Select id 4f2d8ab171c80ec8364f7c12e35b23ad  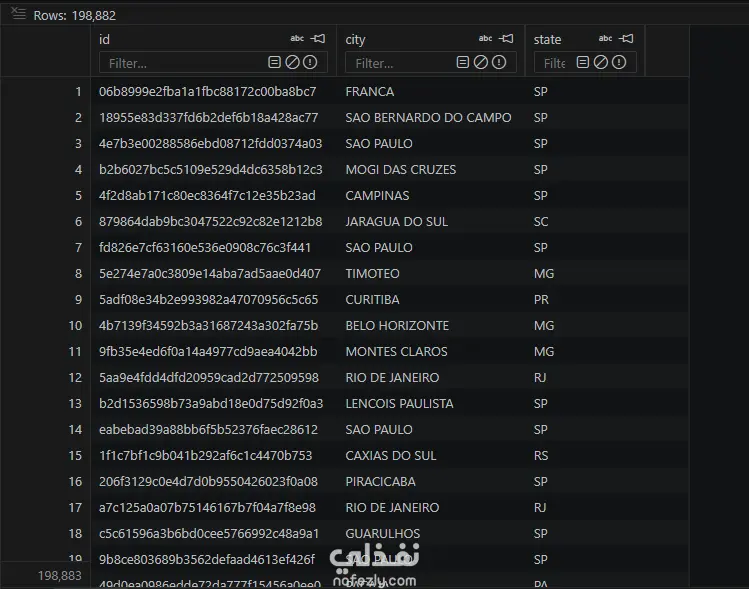(x=207, y=195)
